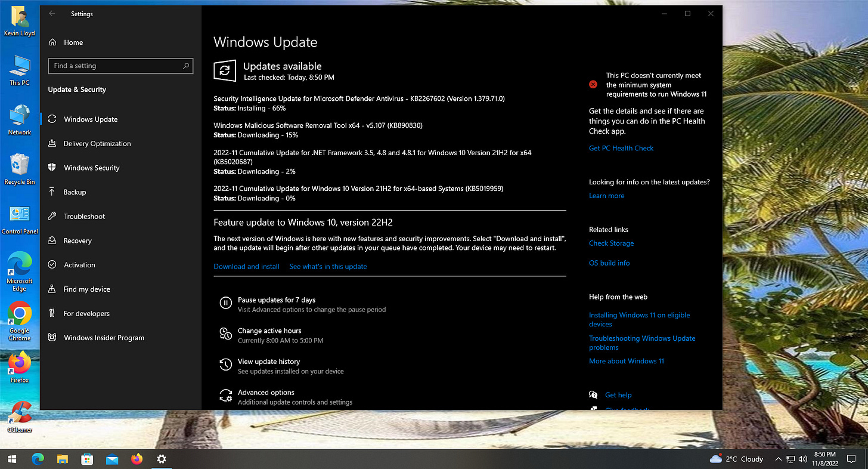Open the volume control in the taskbar

[802, 459]
